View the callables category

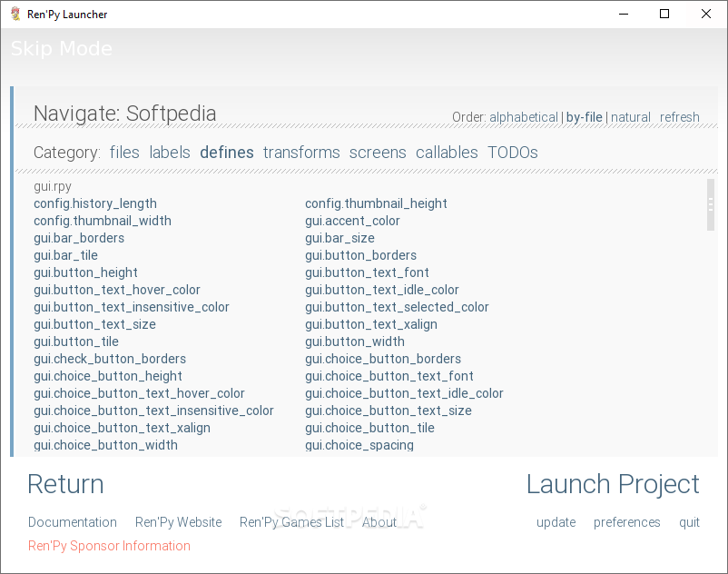tap(447, 153)
